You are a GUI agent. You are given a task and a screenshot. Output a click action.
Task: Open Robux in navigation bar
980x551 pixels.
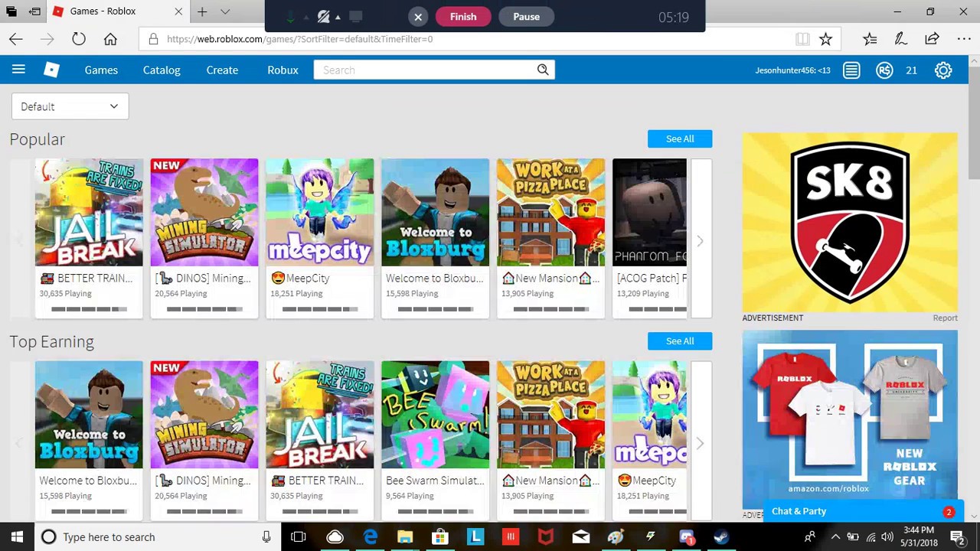pyautogui.click(x=283, y=70)
